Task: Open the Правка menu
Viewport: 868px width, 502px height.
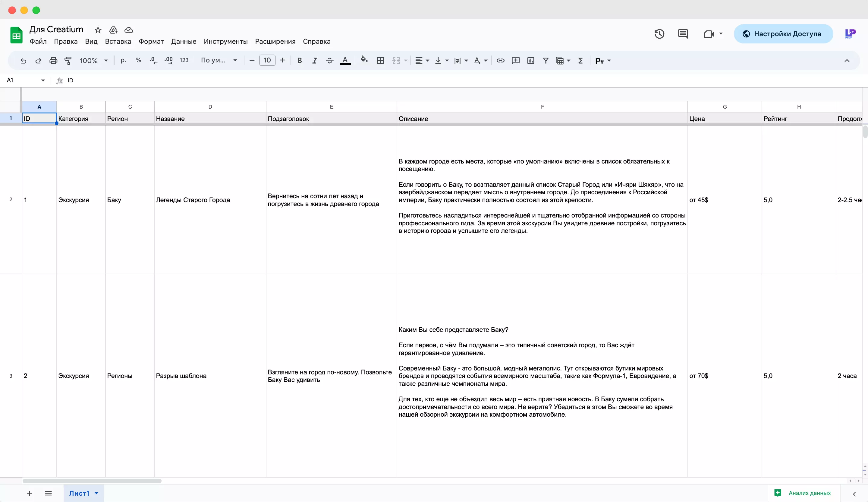Action: pos(66,41)
